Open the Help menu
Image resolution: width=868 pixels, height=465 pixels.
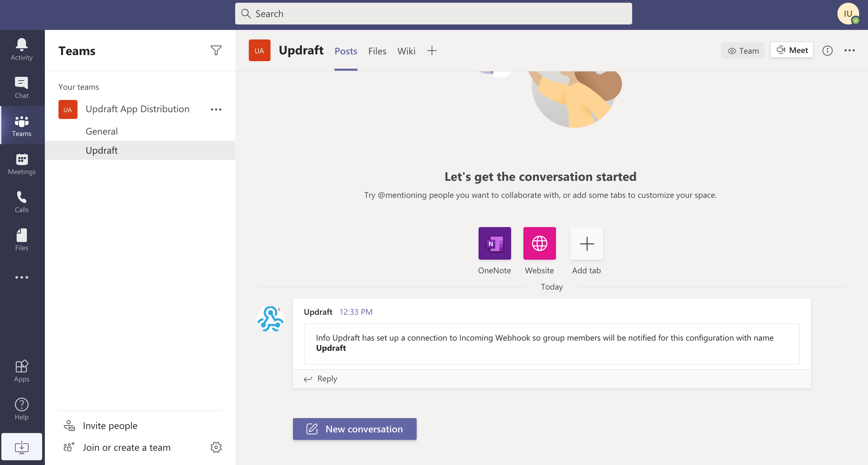coord(22,409)
